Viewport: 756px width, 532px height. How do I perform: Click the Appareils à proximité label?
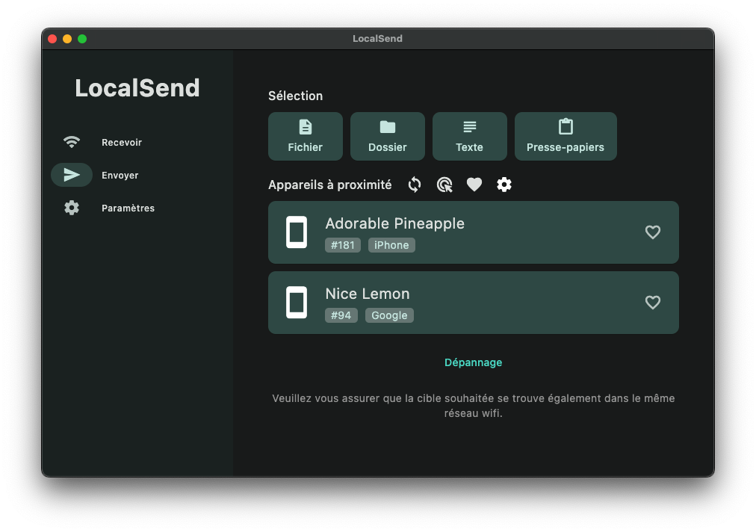(329, 185)
